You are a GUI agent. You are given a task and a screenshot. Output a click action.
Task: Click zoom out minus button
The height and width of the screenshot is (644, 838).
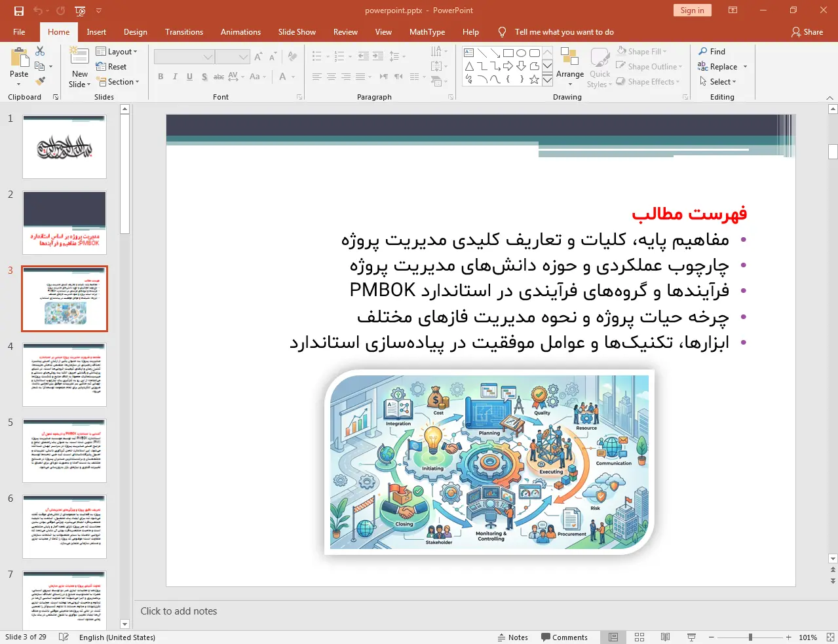711,637
